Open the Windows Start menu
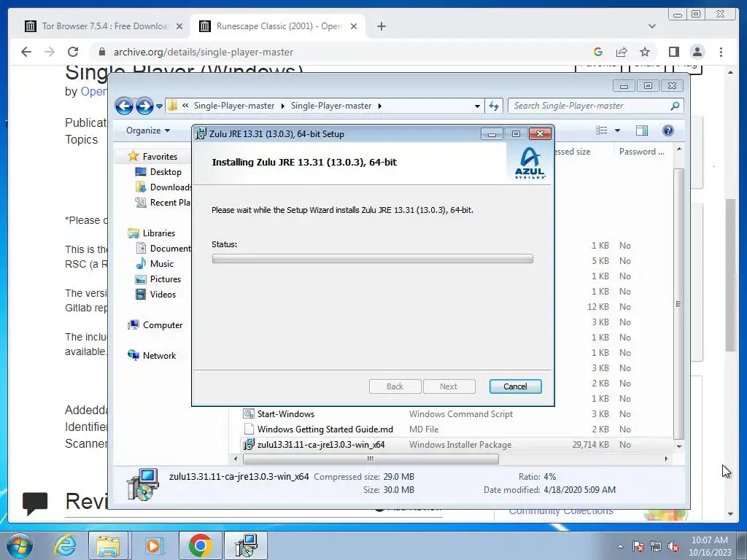The width and height of the screenshot is (747, 560). [19, 545]
